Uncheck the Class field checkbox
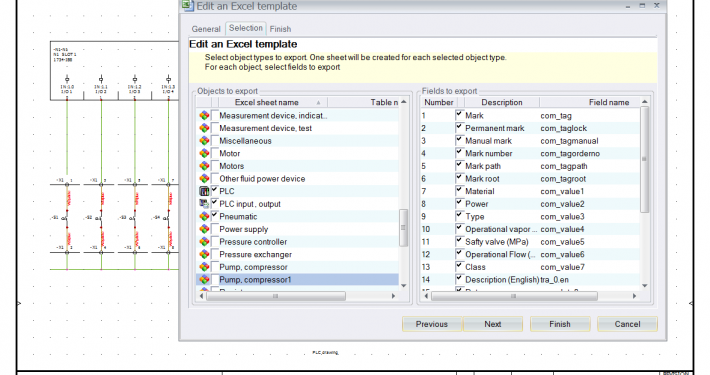The width and height of the screenshot is (710, 375). pyautogui.click(x=459, y=266)
